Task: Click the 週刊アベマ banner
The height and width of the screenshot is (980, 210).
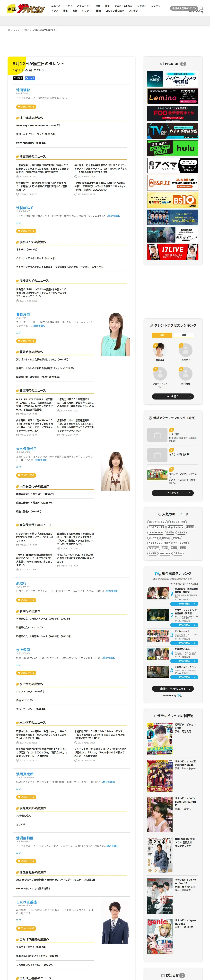Action: pyautogui.click(x=173, y=165)
